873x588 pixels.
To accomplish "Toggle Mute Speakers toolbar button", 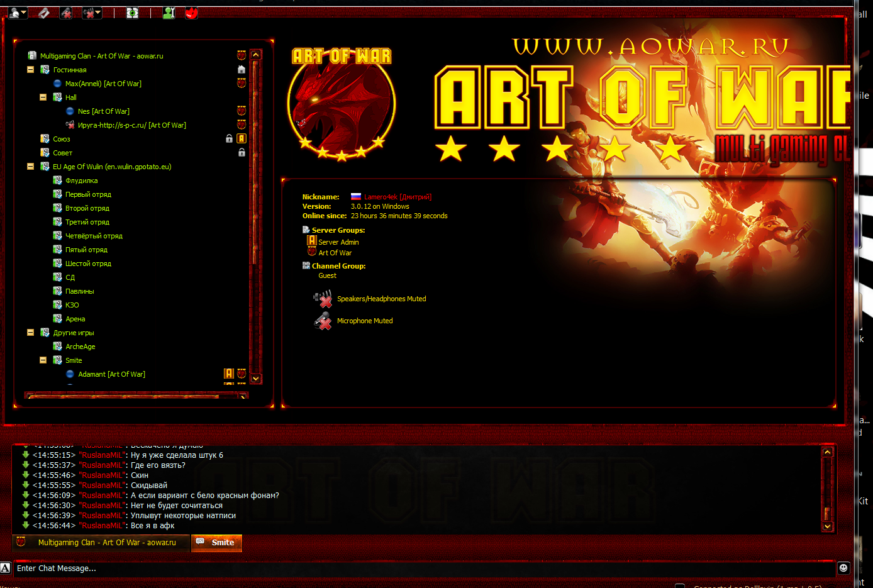I will (89, 13).
